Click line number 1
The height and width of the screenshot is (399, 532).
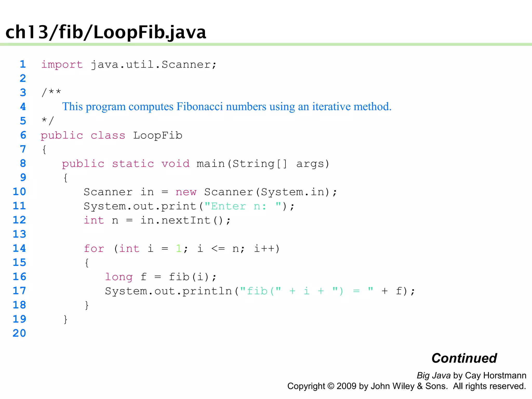(23, 64)
